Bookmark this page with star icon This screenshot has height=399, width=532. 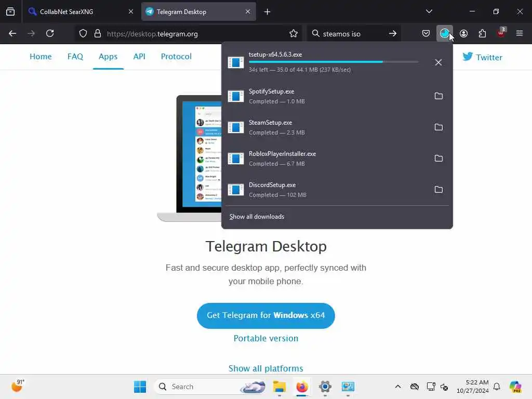click(294, 34)
